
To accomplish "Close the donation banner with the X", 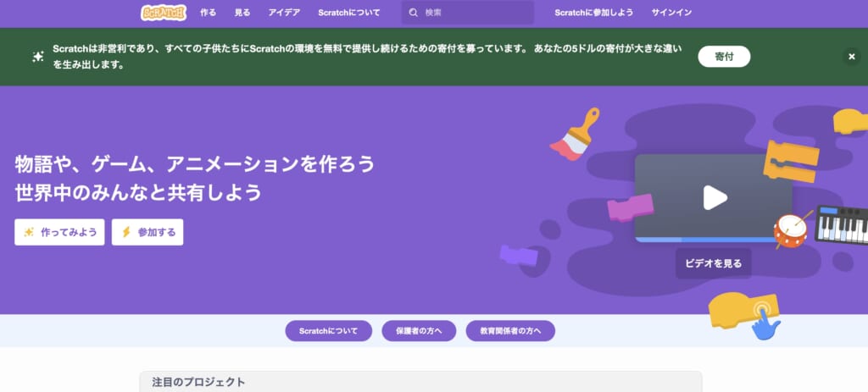I will point(851,57).
